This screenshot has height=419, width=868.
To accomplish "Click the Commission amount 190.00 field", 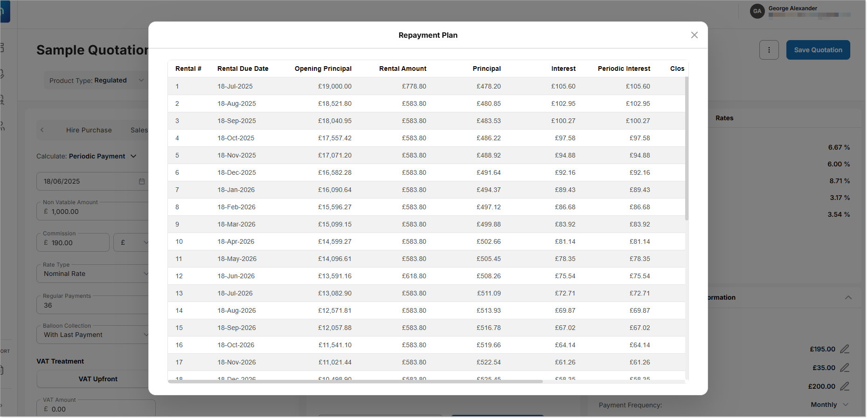I will [73, 242].
